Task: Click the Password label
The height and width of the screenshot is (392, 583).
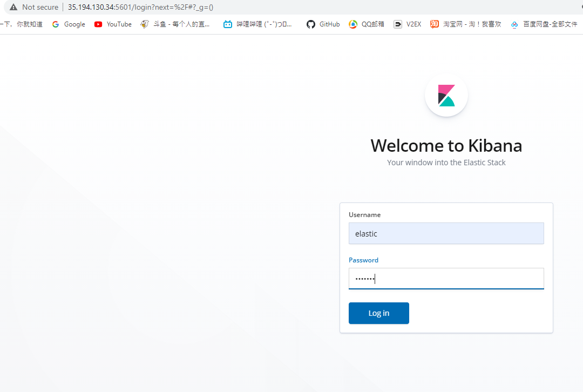Action: coord(363,260)
